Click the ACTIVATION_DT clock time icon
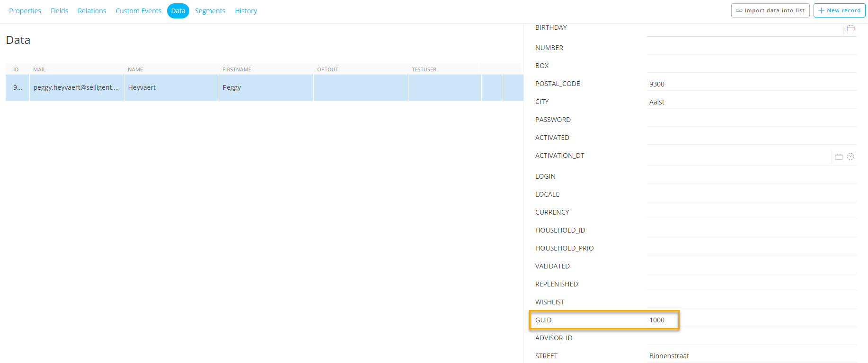This screenshot has height=363, width=868. (850, 156)
